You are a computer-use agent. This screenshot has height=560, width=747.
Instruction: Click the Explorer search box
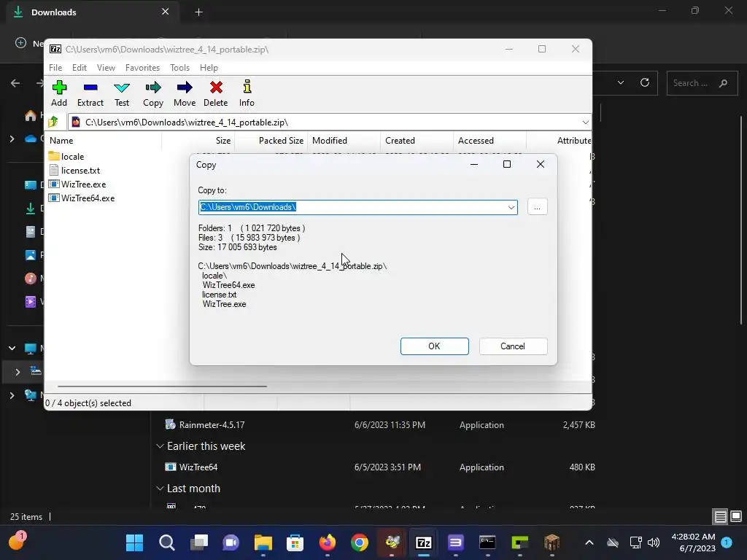pos(703,83)
